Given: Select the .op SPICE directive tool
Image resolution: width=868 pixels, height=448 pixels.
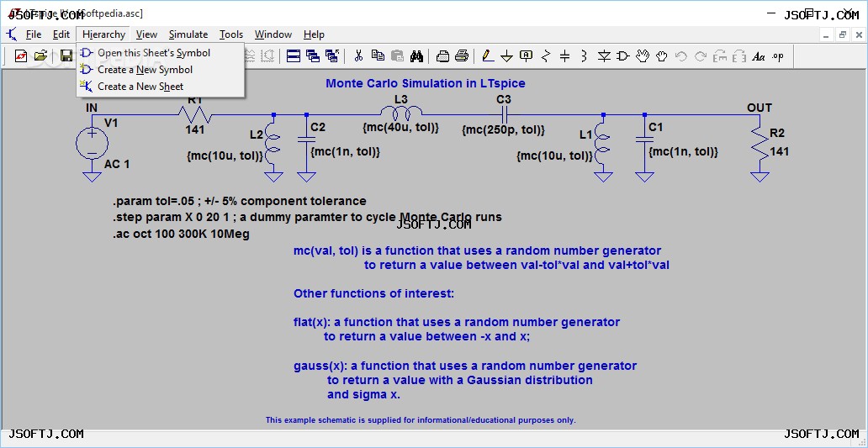Looking at the screenshot, I should click(x=778, y=55).
